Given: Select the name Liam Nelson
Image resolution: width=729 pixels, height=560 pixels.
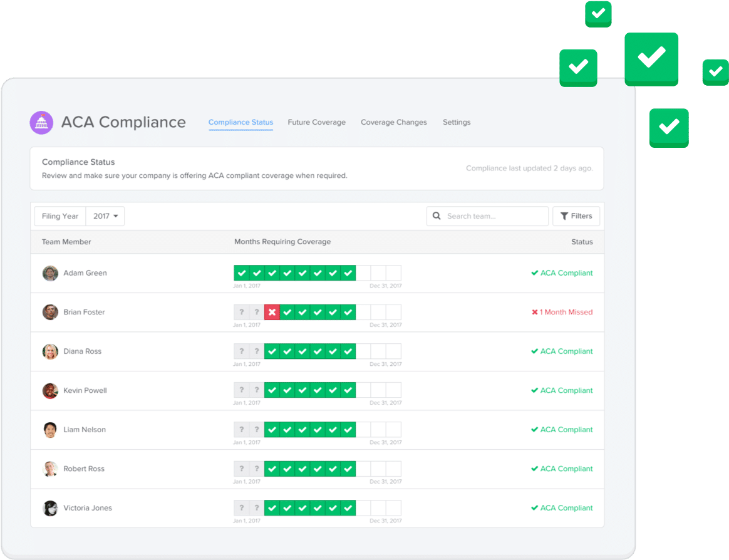Looking at the screenshot, I should pyautogui.click(x=85, y=429).
